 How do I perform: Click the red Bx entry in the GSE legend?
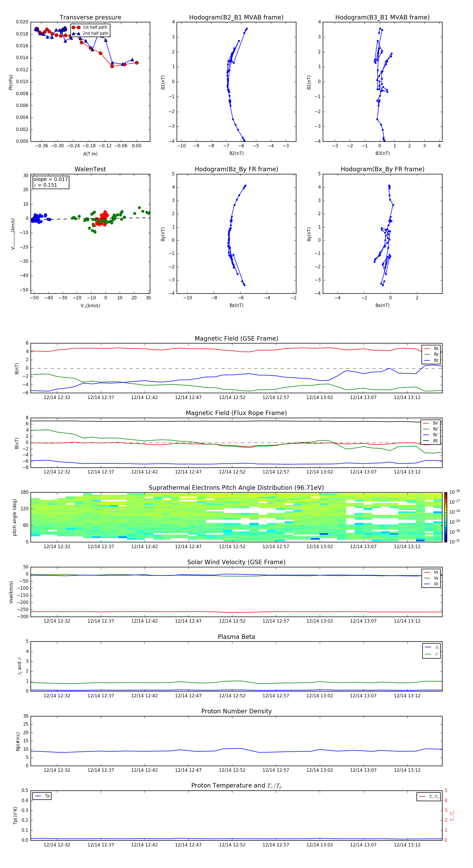coord(431,349)
